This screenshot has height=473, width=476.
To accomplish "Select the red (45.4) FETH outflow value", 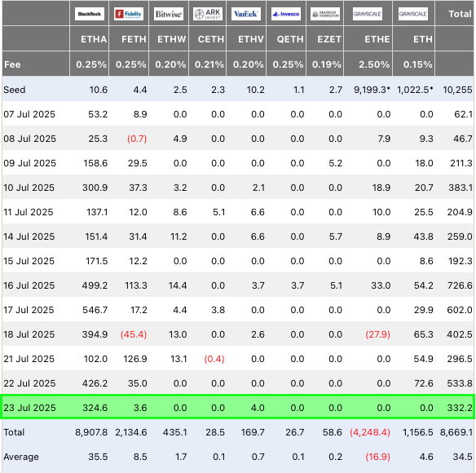I will tap(134, 334).
